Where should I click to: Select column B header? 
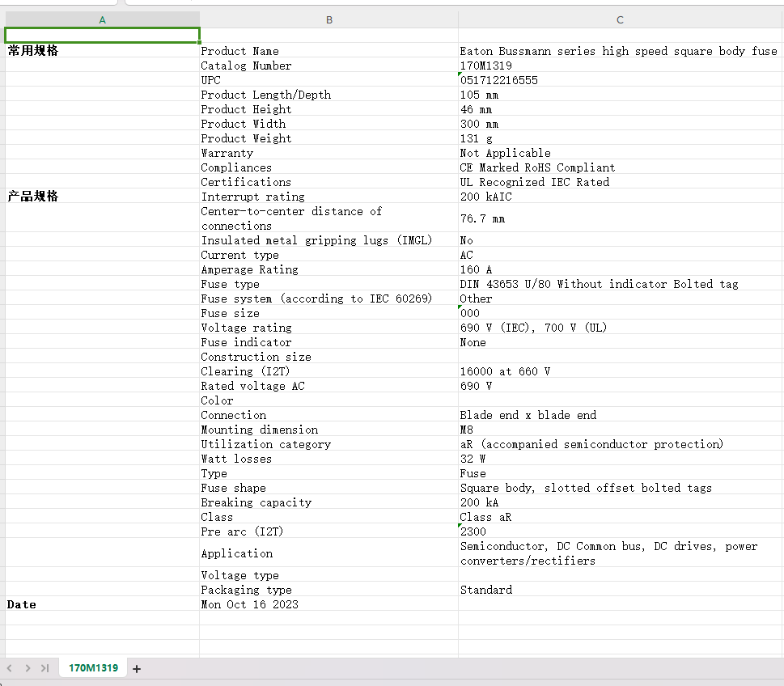pyautogui.click(x=329, y=20)
